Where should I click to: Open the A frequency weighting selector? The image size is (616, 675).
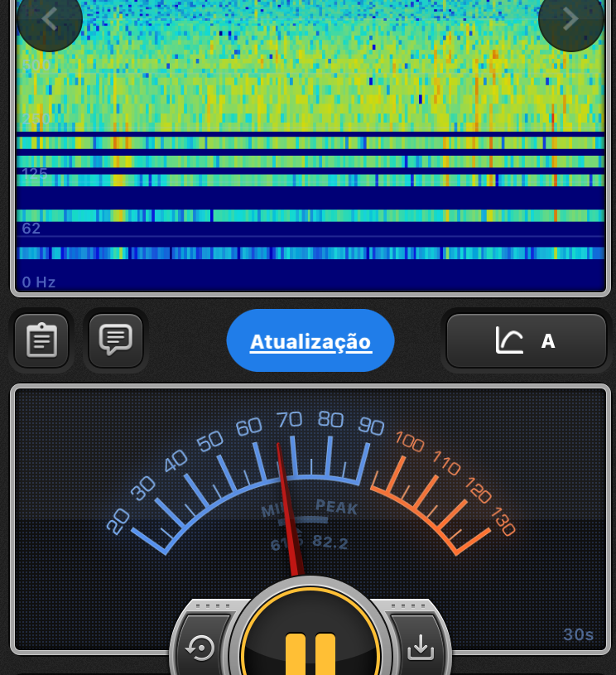tap(527, 340)
